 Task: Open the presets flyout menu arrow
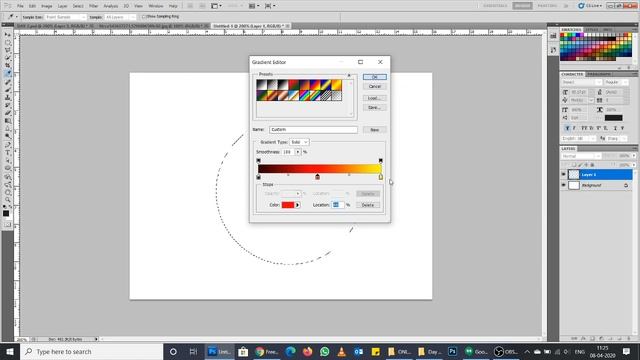pyautogui.click(x=349, y=75)
